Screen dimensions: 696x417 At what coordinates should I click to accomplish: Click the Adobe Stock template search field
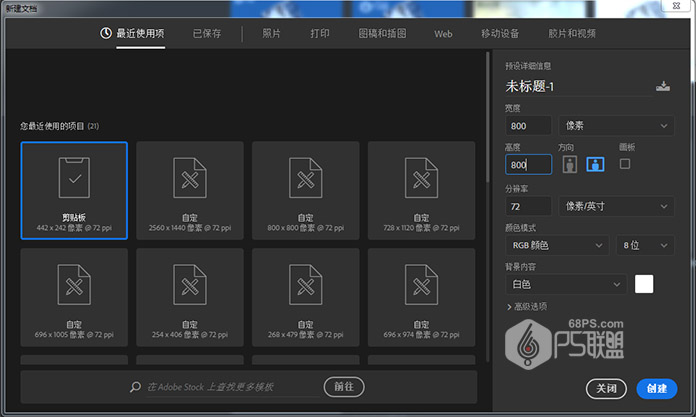[233, 387]
